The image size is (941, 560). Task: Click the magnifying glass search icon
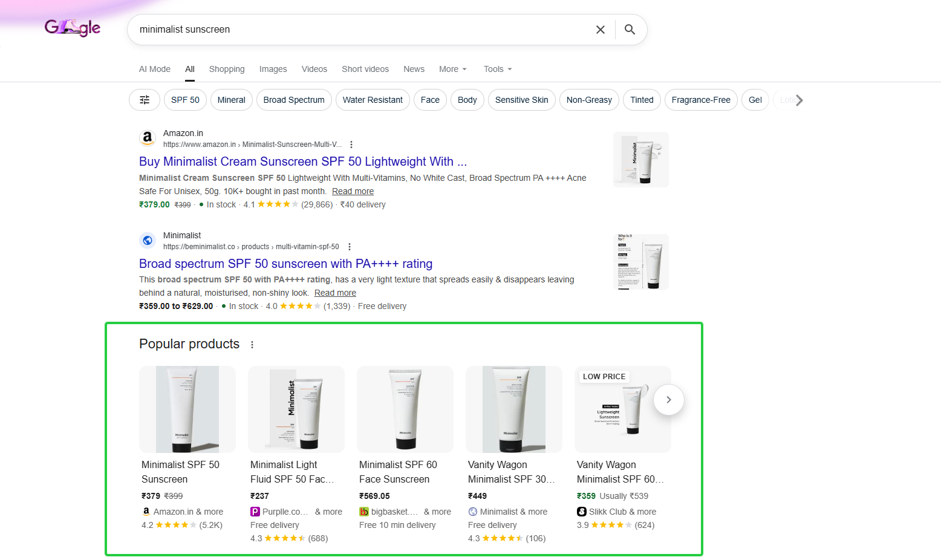[x=630, y=29]
